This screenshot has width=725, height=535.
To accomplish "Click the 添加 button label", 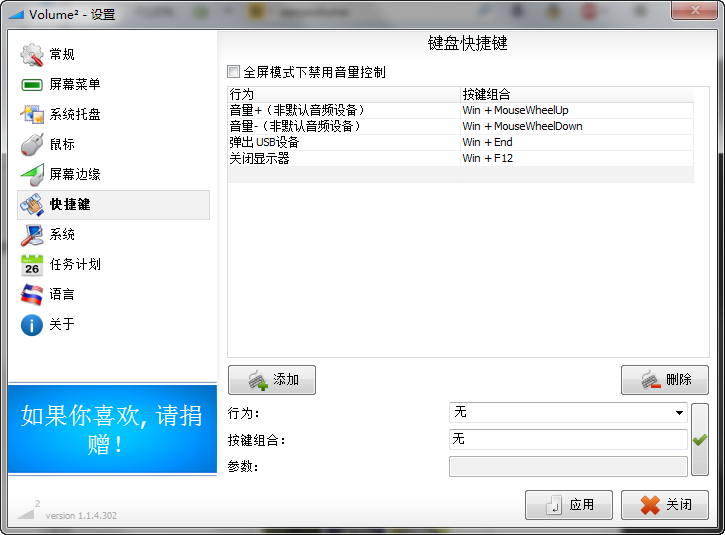I will (286, 380).
